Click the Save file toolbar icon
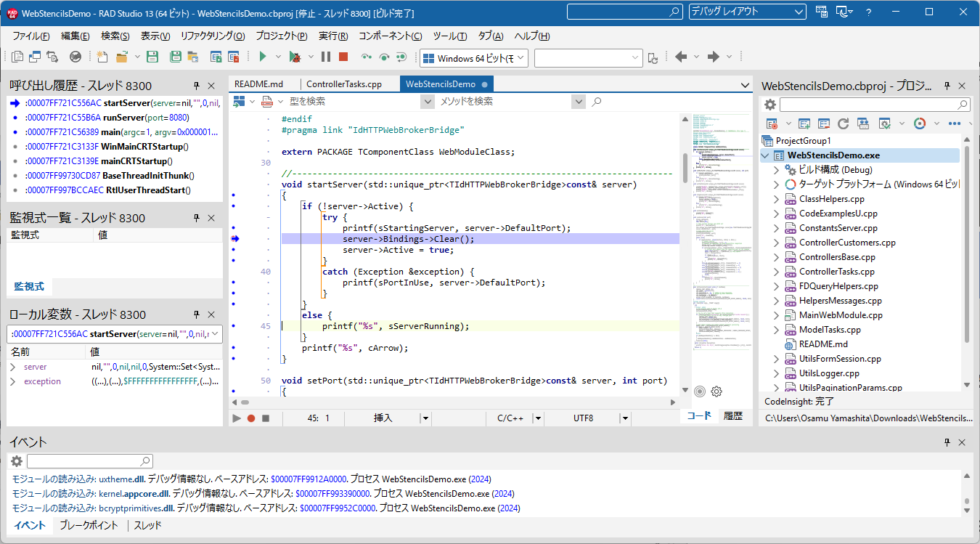Screen dimensions: 980x544 152,57
